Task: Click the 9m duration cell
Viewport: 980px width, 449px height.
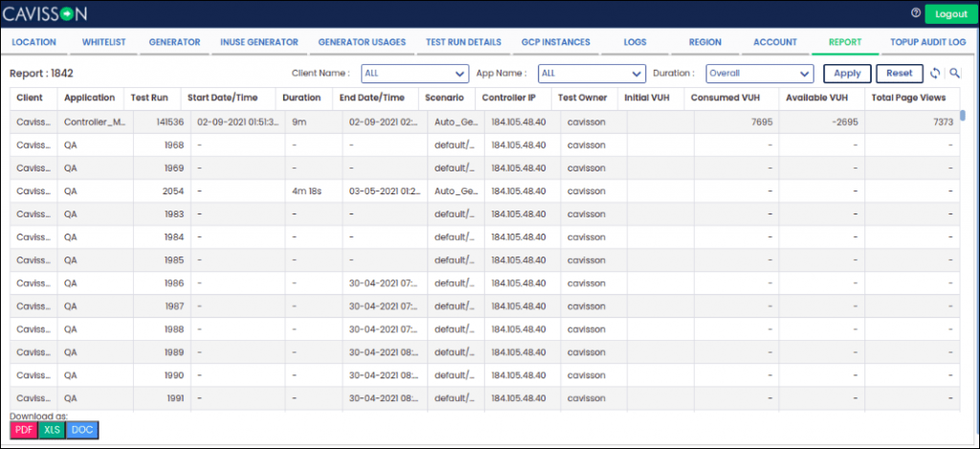Action: (314, 122)
